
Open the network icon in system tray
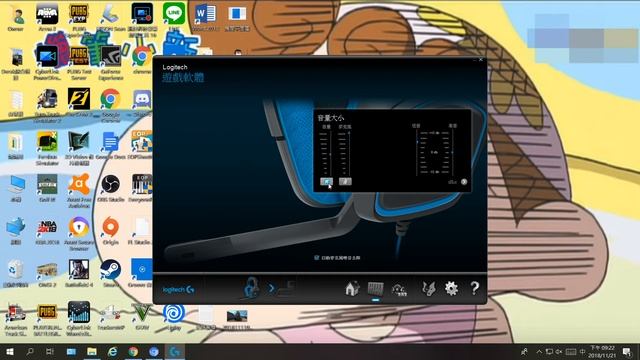pyautogui.click(x=549, y=351)
